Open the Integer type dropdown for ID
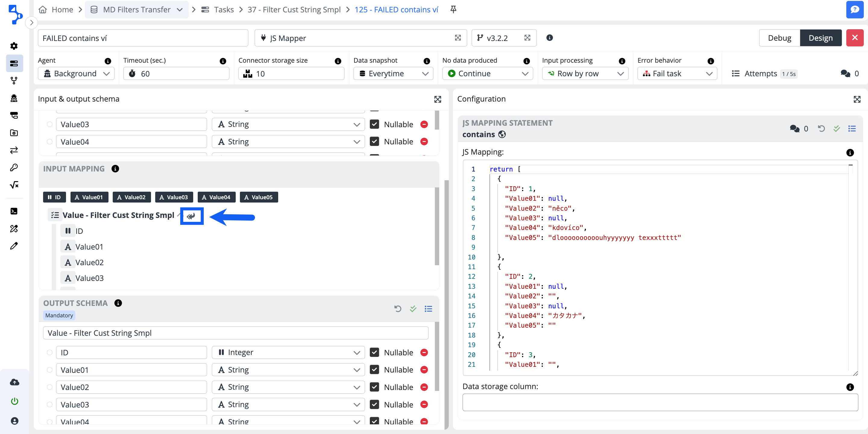868x434 pixels. tap(288, 352)
